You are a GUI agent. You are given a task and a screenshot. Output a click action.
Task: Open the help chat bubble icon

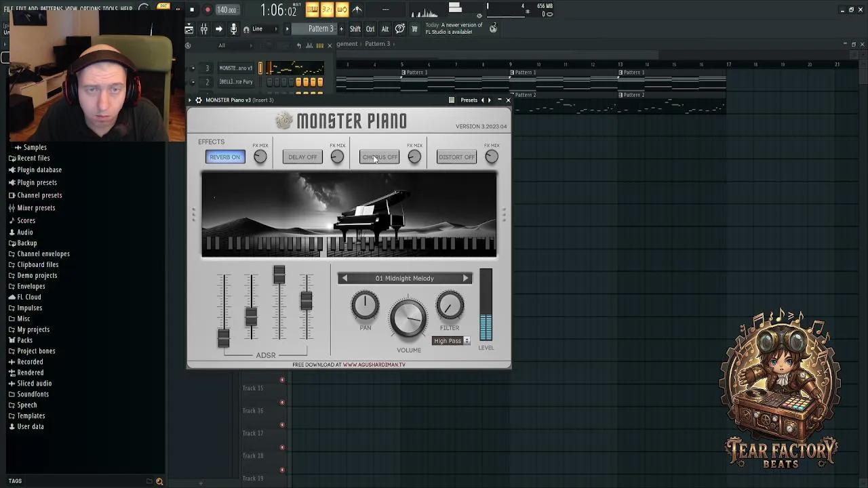400,28
